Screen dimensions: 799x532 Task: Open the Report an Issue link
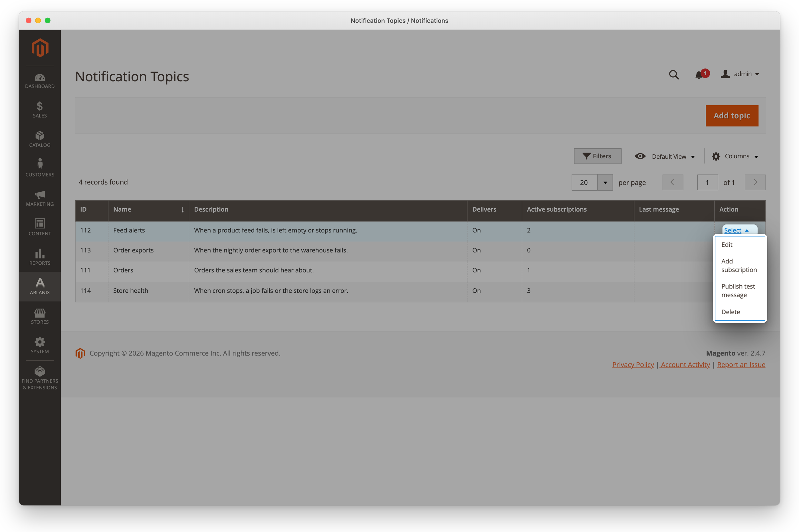741,365
